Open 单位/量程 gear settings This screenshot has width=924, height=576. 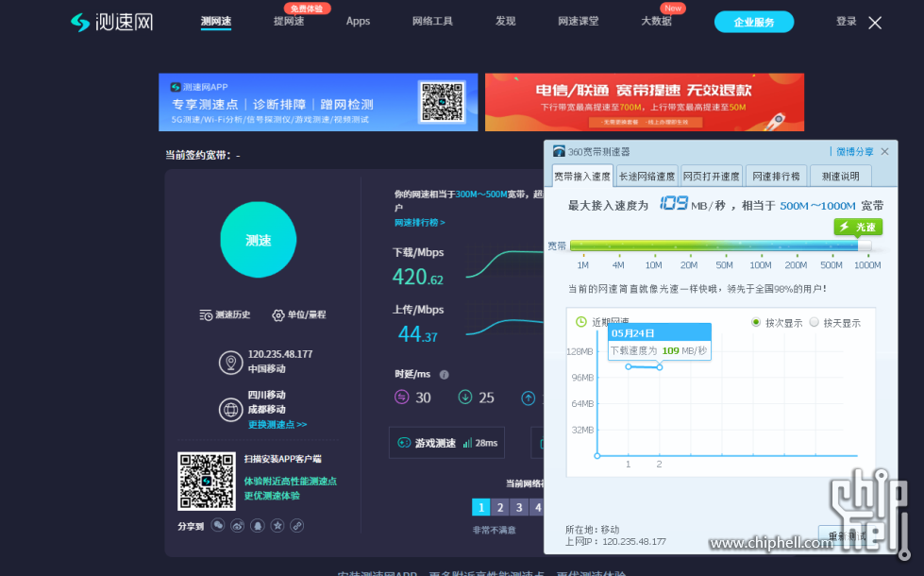click(x=278, y=315)
